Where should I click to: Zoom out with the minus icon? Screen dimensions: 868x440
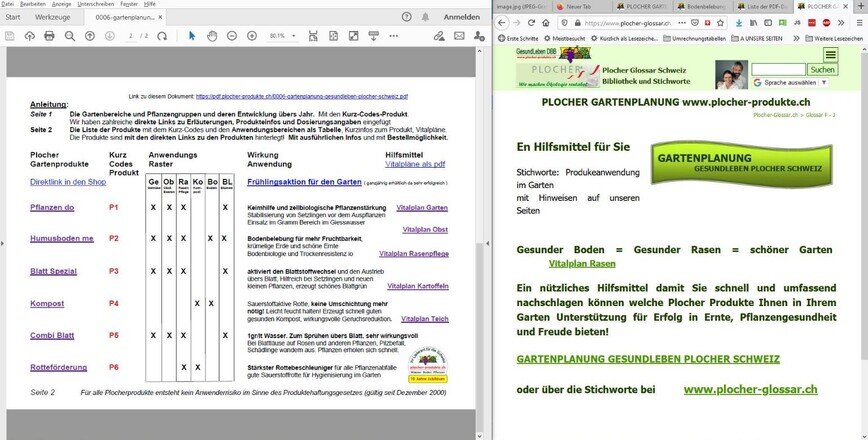click(x=232, y=36)
